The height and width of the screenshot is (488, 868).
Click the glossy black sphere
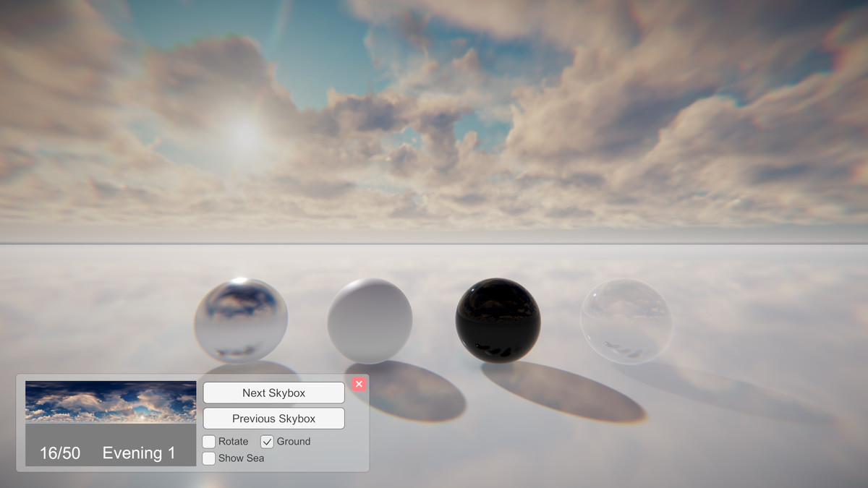click(496, 319)
